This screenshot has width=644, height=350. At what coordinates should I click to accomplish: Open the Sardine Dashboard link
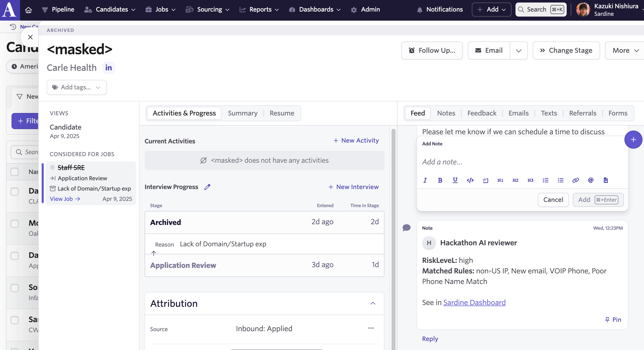click(474, 303)
